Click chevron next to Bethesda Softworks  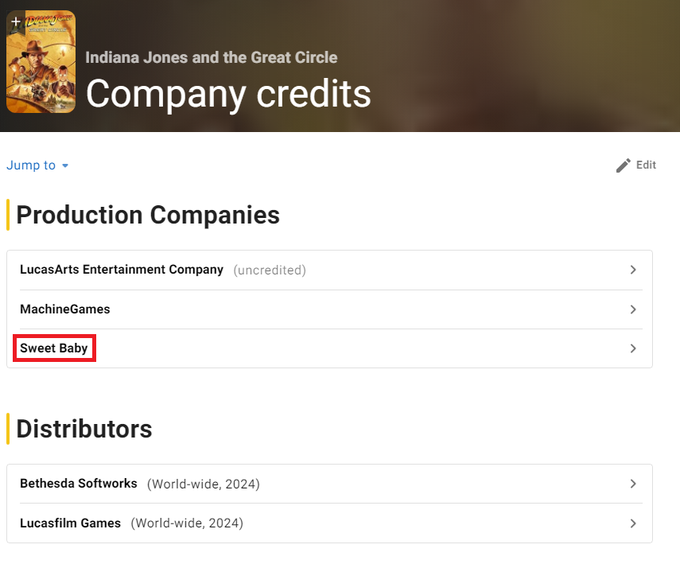click(x=633, y=484)
